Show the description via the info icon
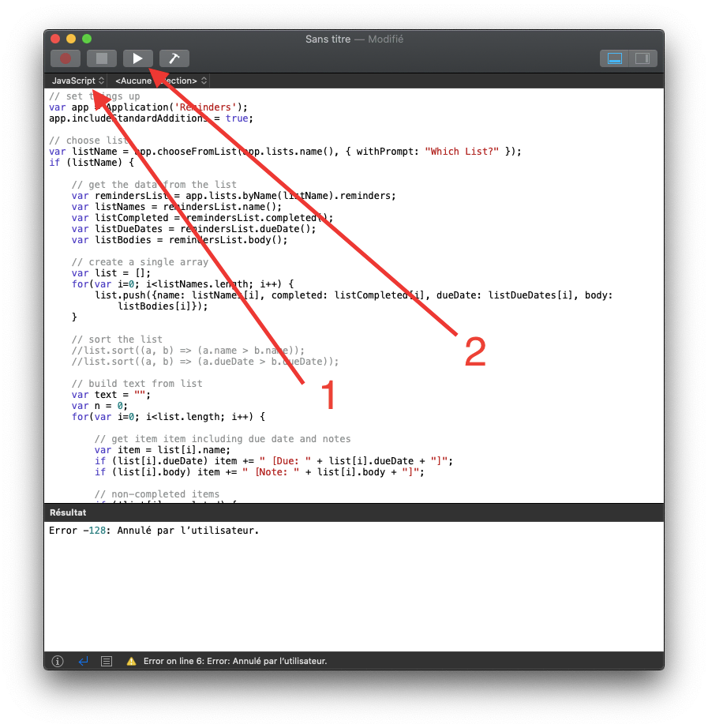 (58, 661)
